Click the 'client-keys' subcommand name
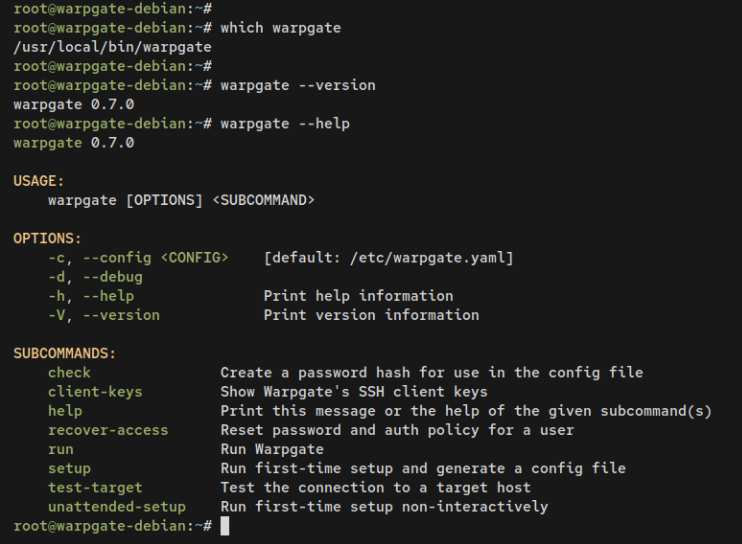The height and width of the screenshot is (544, 742). (95, 392)
